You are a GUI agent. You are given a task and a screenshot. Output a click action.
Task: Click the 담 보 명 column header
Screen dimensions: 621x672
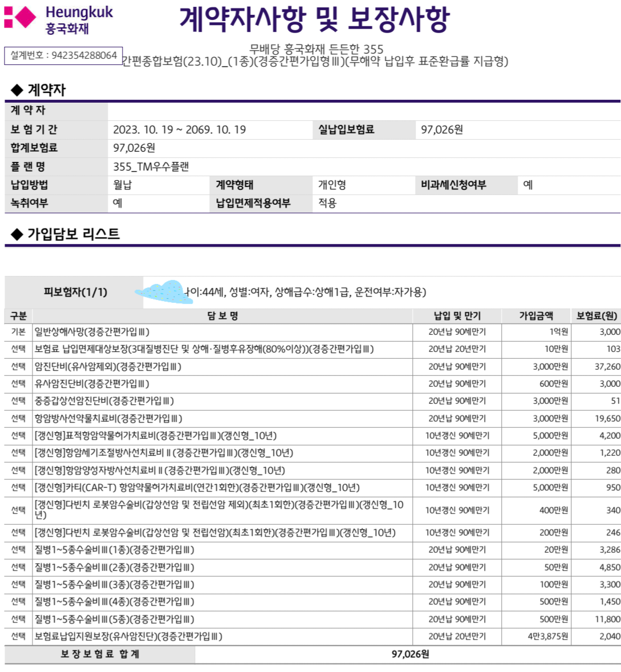222,316
